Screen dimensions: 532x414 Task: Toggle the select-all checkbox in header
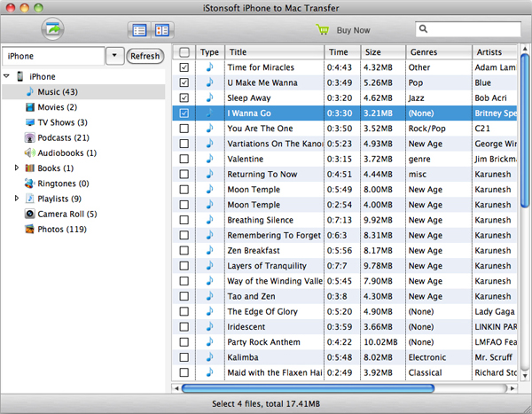pos(184,52)
